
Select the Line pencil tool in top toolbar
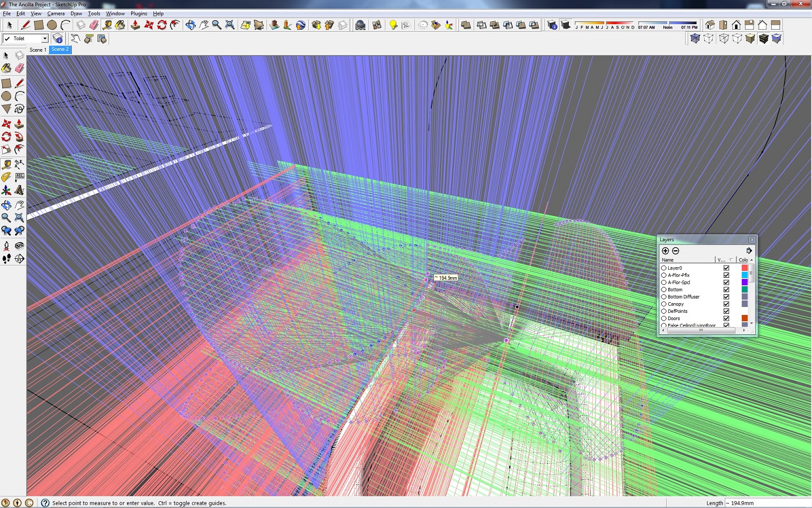click(25, 25)
